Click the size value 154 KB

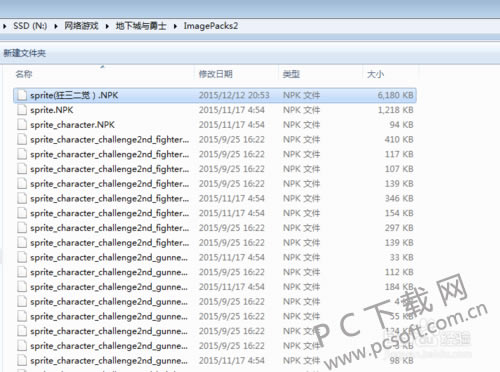point(399,213)
